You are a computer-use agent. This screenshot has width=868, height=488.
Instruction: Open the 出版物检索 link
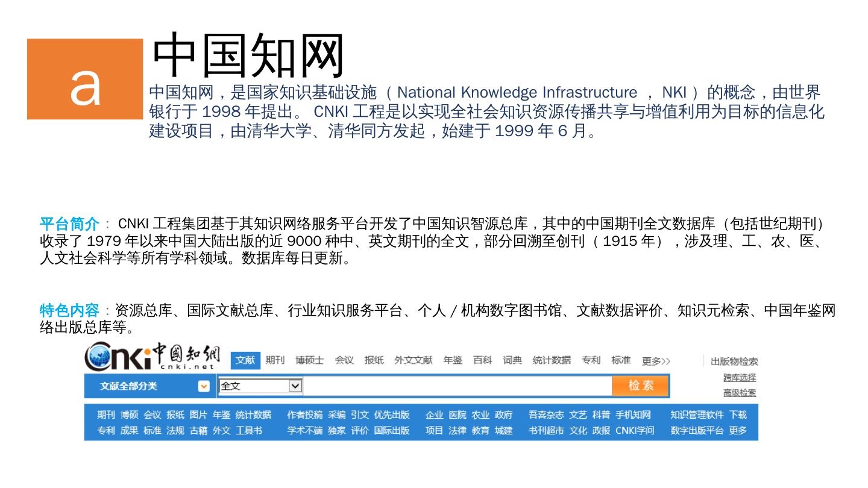pyautogui.click(x=734, y=361)
